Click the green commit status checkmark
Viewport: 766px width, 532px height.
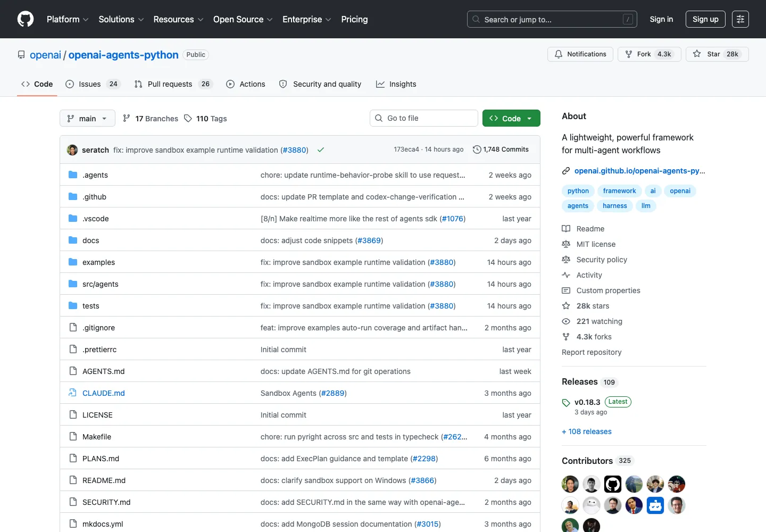(321, 150)
